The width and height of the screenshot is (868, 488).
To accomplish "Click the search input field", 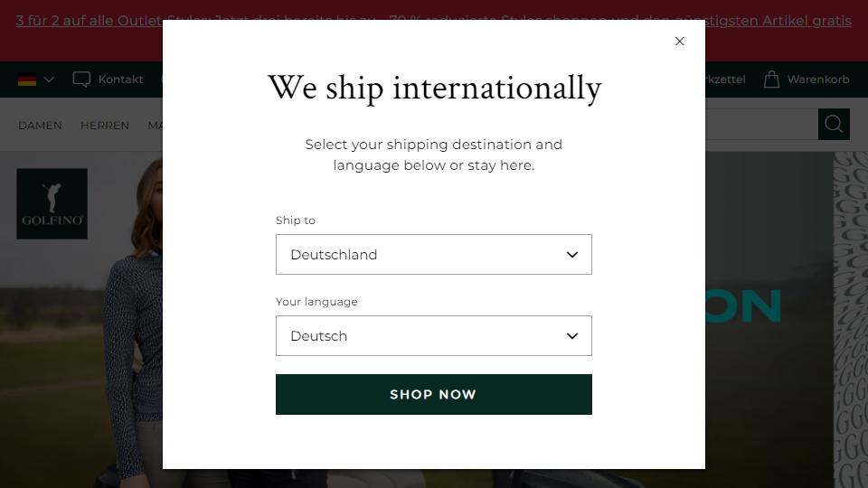I will [761, 125].
